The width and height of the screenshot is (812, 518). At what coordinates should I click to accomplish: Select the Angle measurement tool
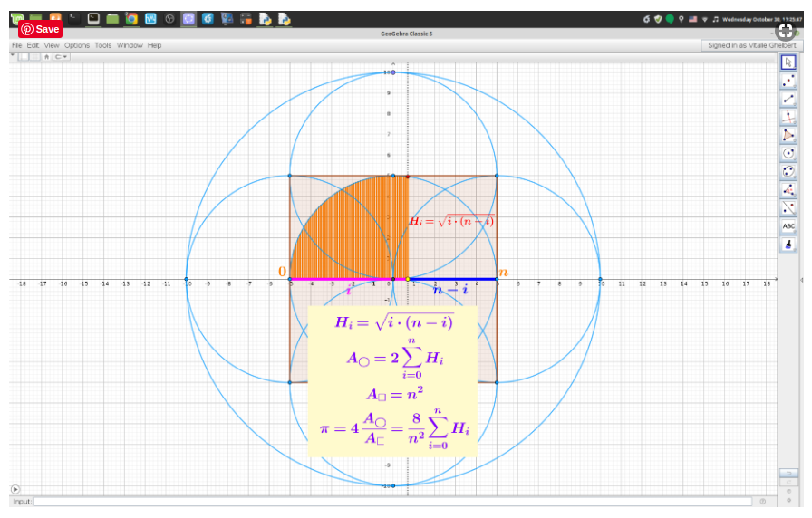pos(788,189)
